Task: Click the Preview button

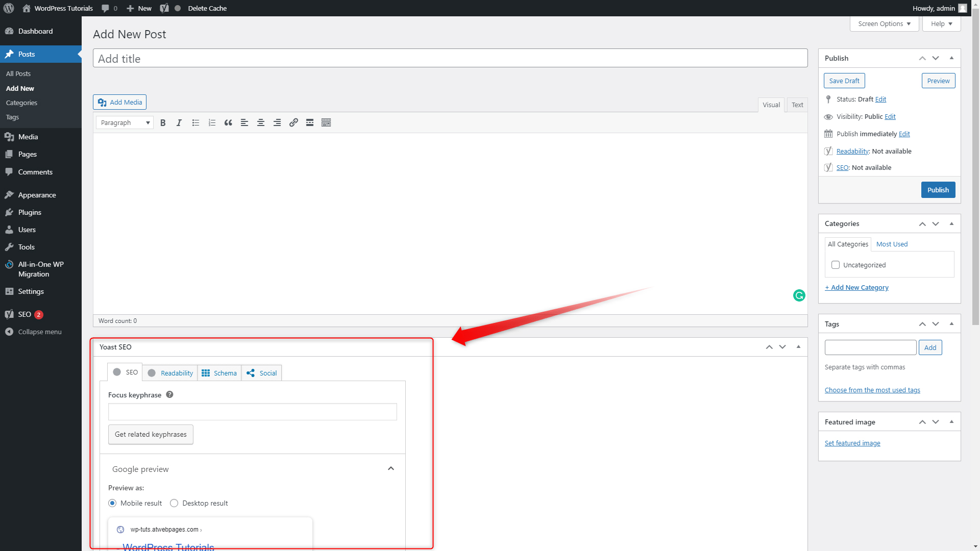Action: [938, 81]
